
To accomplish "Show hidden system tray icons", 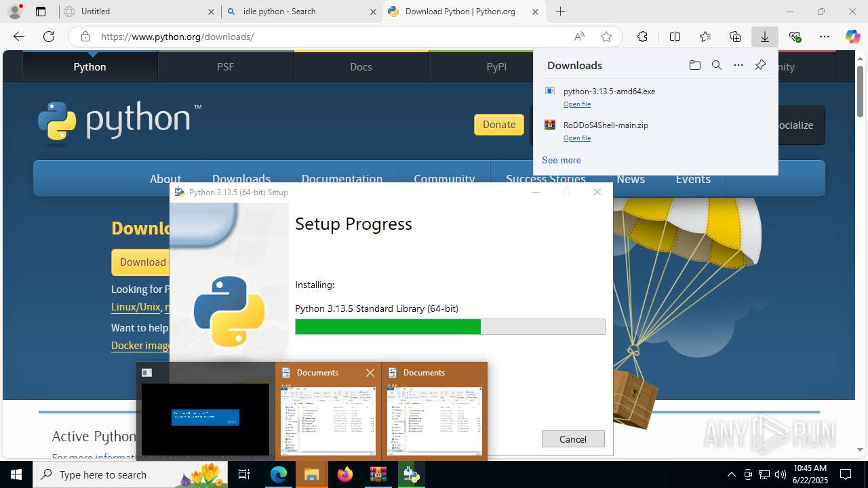I will coord(731,474).
